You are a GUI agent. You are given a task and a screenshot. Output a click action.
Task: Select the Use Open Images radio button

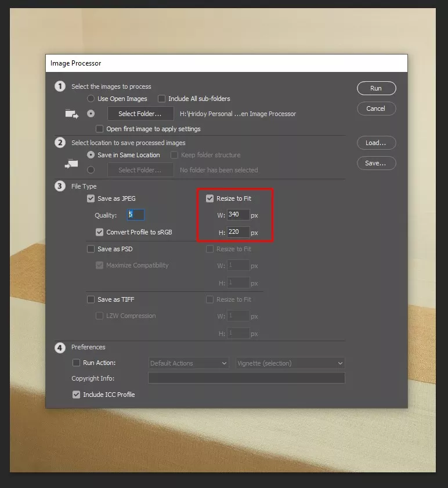point(91,99)
